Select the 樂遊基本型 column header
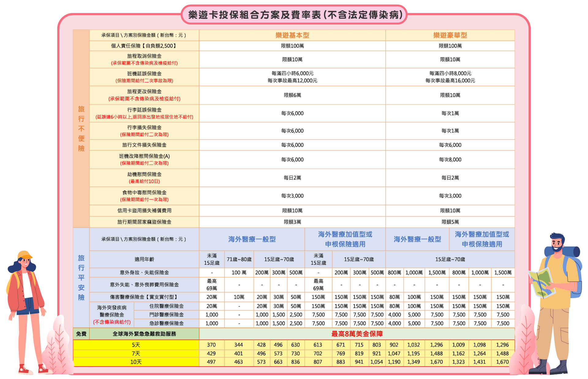This screenshot has width=588, height=379. tap(292, 35)
